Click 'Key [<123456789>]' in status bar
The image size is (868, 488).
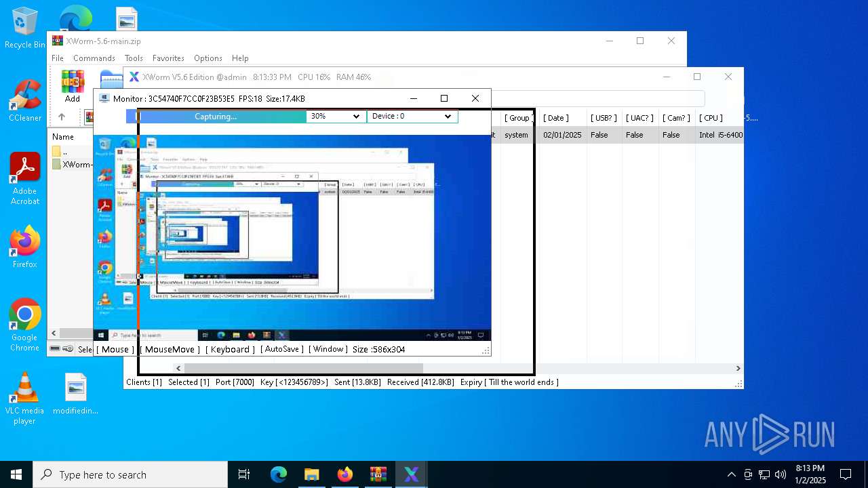294,382
